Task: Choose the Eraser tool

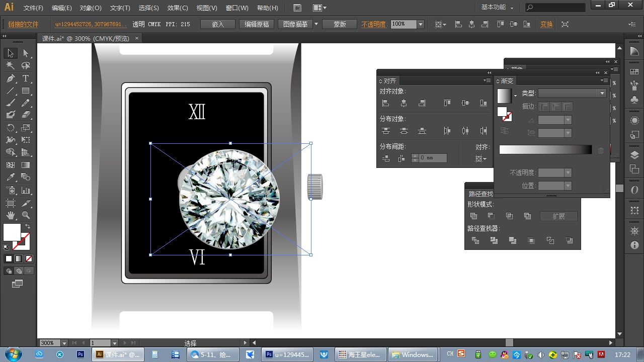Action: 26,115
